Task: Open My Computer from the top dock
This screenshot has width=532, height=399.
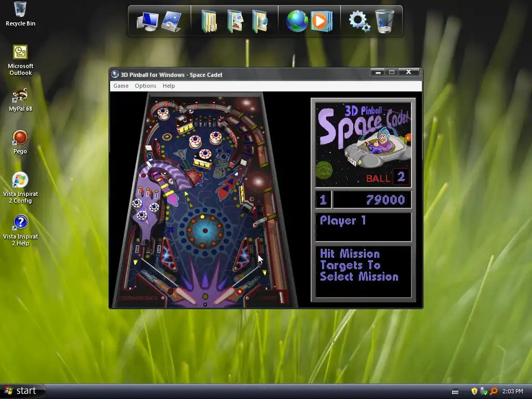Action: (148, 21)
